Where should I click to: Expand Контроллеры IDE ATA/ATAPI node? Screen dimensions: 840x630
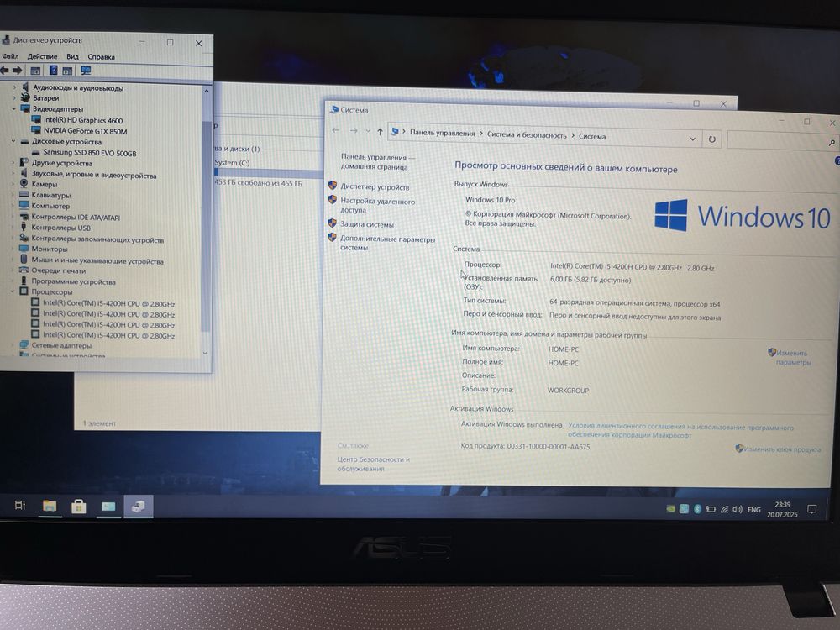click(x=13, y=217)
